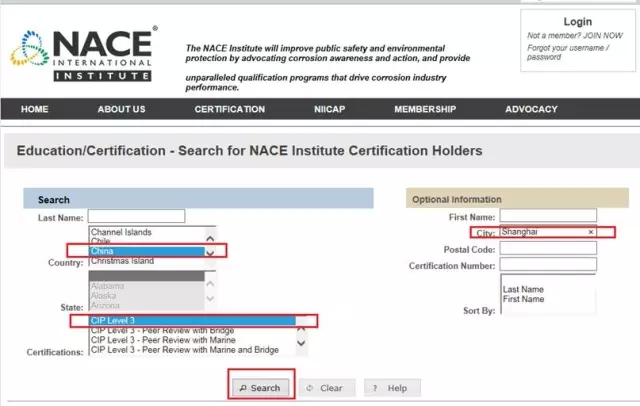The height and width of the screenshot is (406, 640).
Task: Click the NACE International Institute logo
Action: [83, 56]
